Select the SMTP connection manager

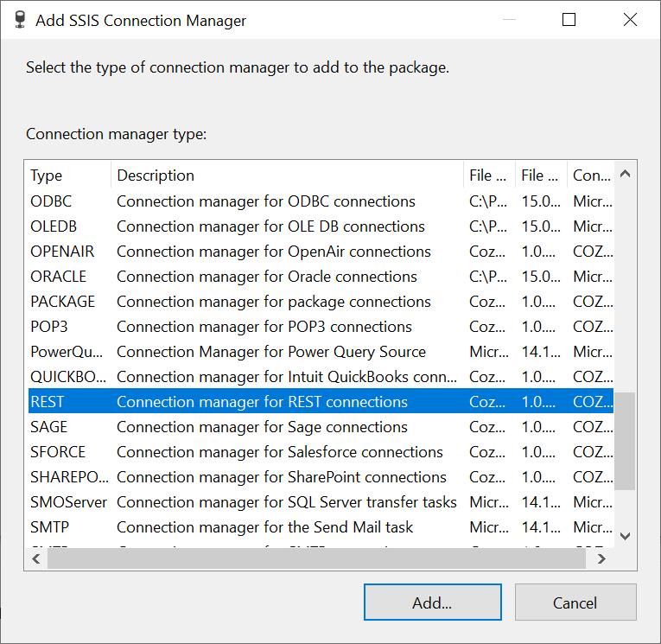coord(50,527)
